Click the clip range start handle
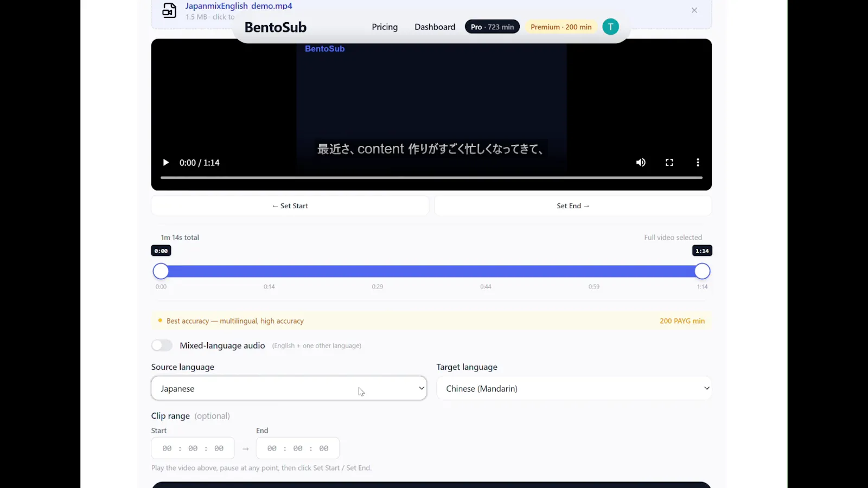This screenshot has width=868, height=488. tap(161, 271)
